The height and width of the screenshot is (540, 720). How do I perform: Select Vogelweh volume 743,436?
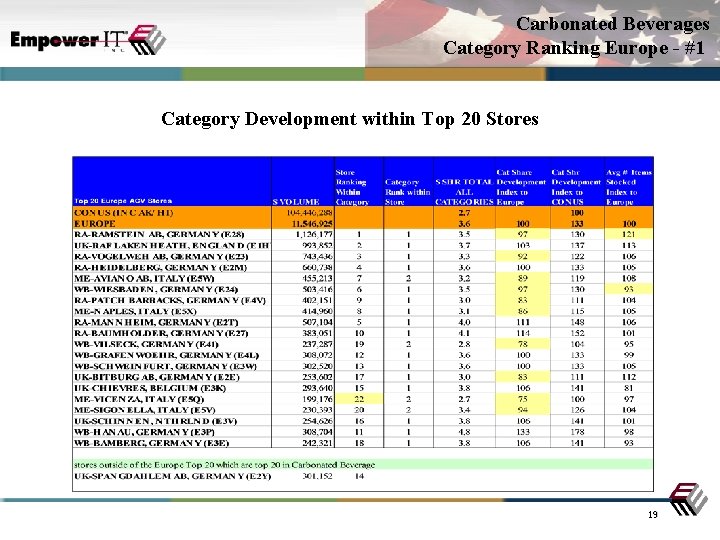pos(318,257)
